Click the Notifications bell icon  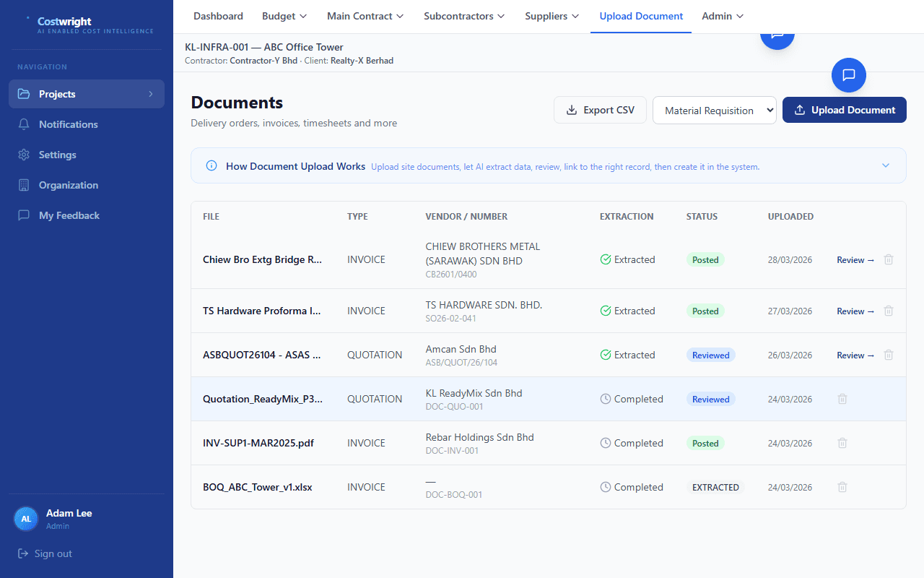pos(24,124)
